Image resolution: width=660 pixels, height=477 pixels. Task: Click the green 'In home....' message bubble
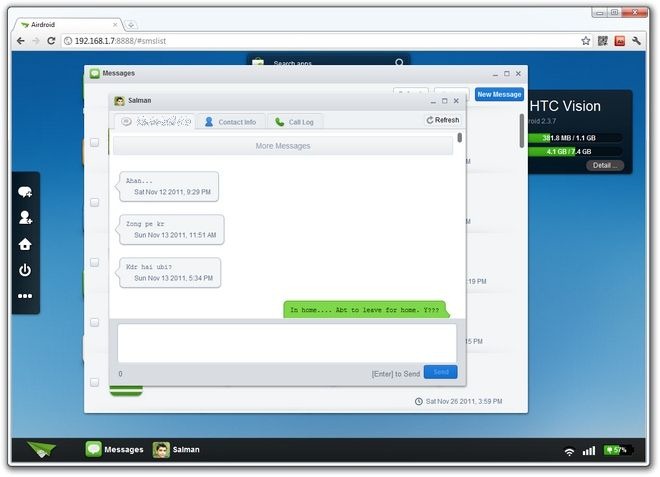click(x=365, y=309)
